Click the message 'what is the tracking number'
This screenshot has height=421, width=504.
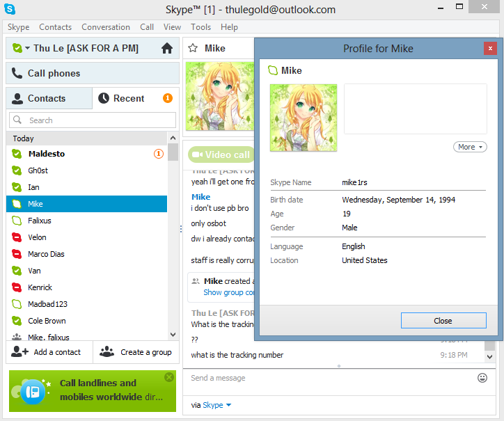click(x=237, y=355)
